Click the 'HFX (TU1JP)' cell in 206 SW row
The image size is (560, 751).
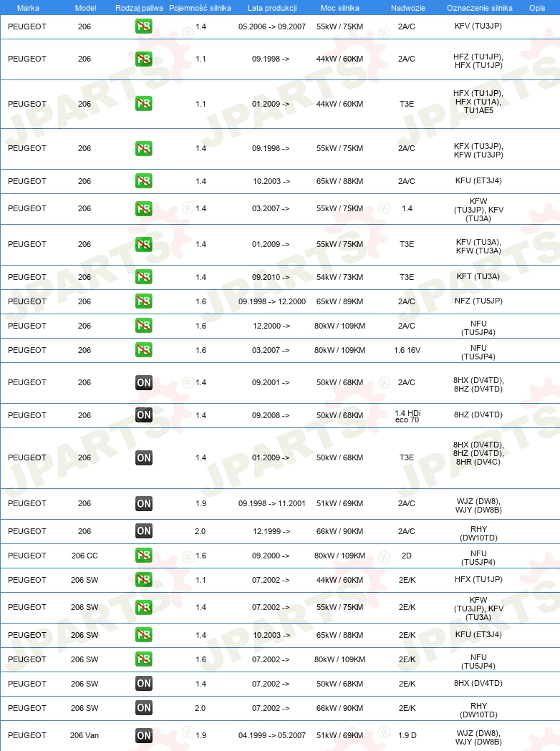pos(478,579)
